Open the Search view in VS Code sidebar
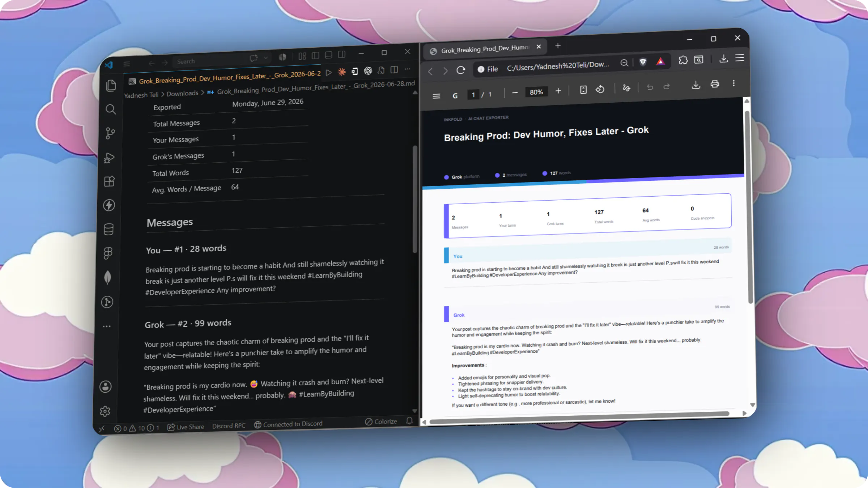Image resolution: width=868 pixels, height=488 pixels. point(111,109)
